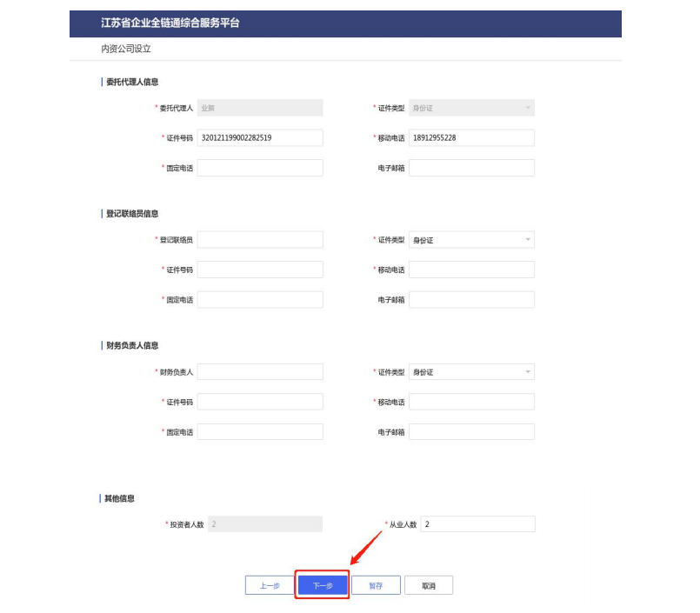Edit 证件号码 field in 委托代理人信息
Screen dimensions: 700x613
point(260,137)
